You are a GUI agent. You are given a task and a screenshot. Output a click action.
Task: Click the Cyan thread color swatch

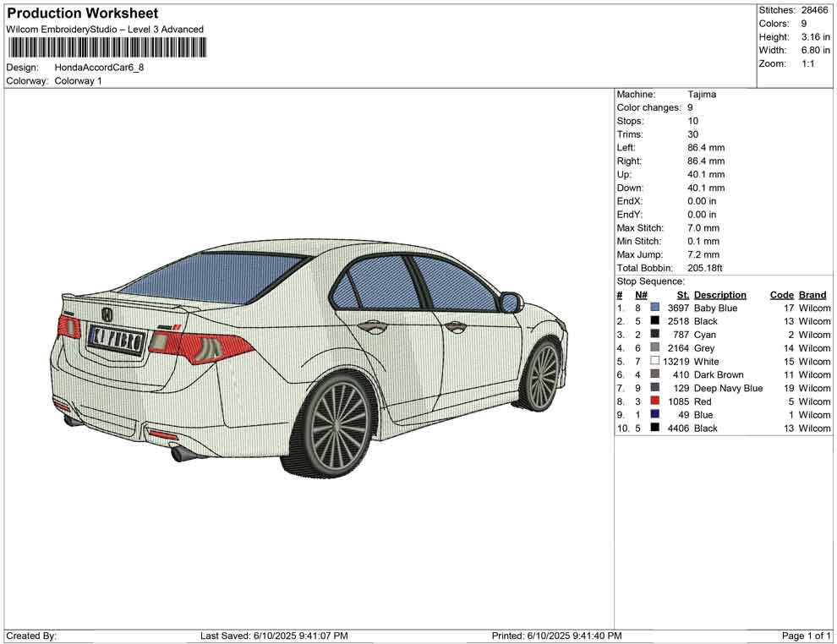coord(654,335)
